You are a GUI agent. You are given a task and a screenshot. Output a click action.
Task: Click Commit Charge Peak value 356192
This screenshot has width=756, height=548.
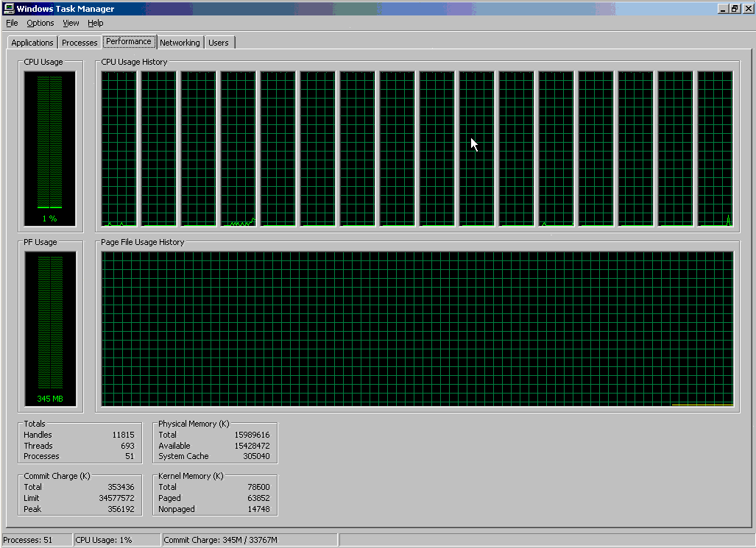121,509
